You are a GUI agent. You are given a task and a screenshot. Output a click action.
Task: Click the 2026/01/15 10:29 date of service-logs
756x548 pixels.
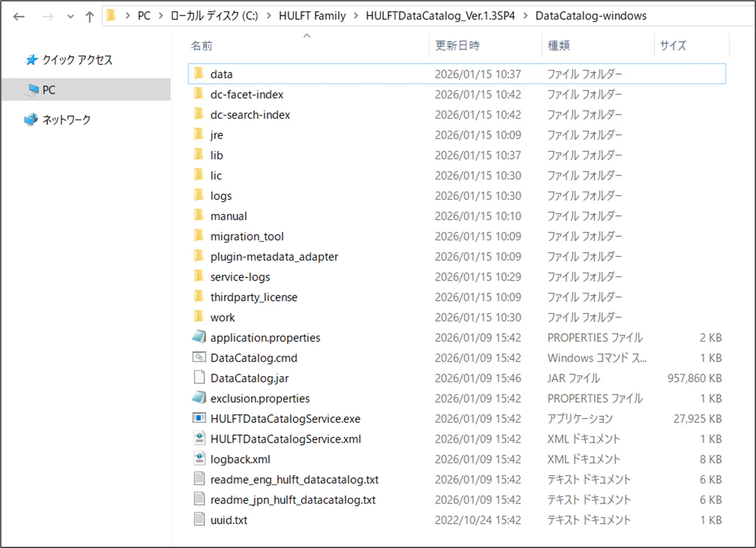(x=478, y=276)
